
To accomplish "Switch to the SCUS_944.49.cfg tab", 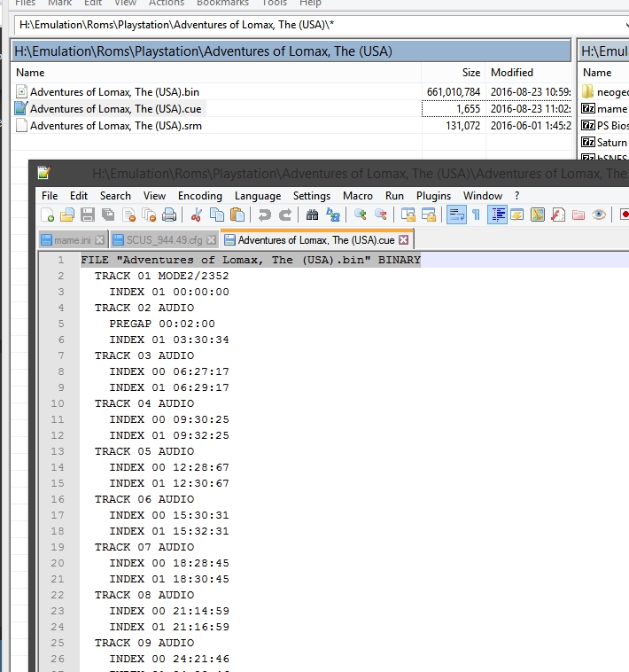I will (x=164, y=240).
